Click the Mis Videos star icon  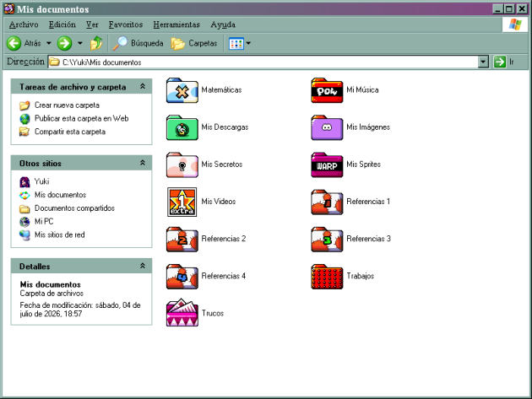coord(182,202)
